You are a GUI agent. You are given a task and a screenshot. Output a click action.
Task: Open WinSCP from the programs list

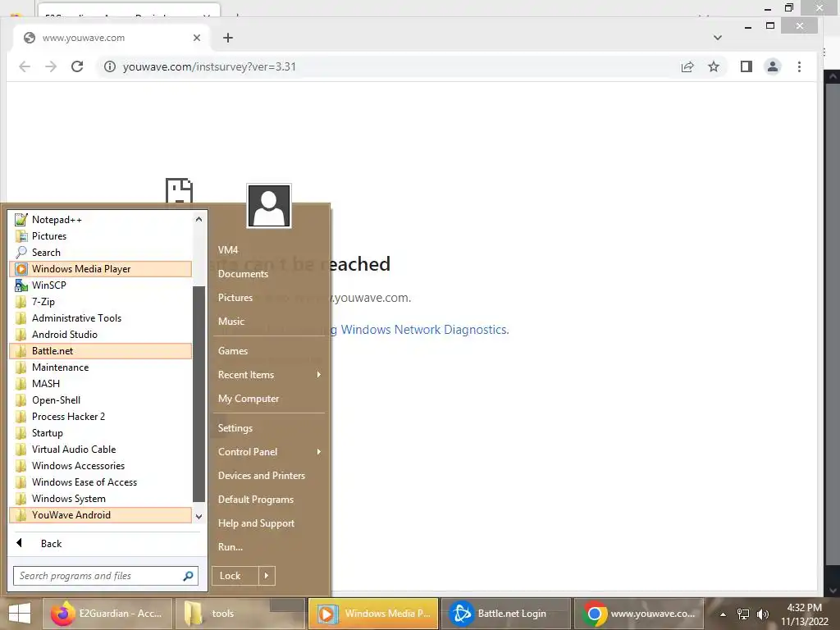(101, 285)
